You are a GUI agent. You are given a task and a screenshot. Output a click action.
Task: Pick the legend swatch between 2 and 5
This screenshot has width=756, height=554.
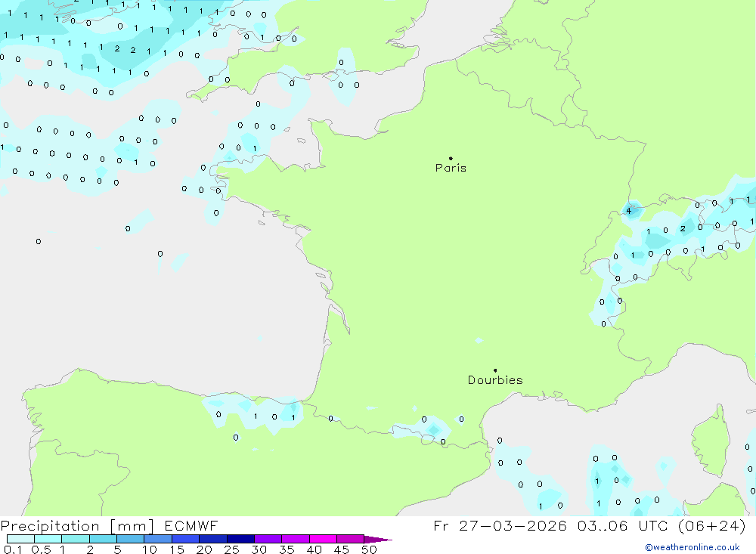pyautogui.click(x=103, y=539)
